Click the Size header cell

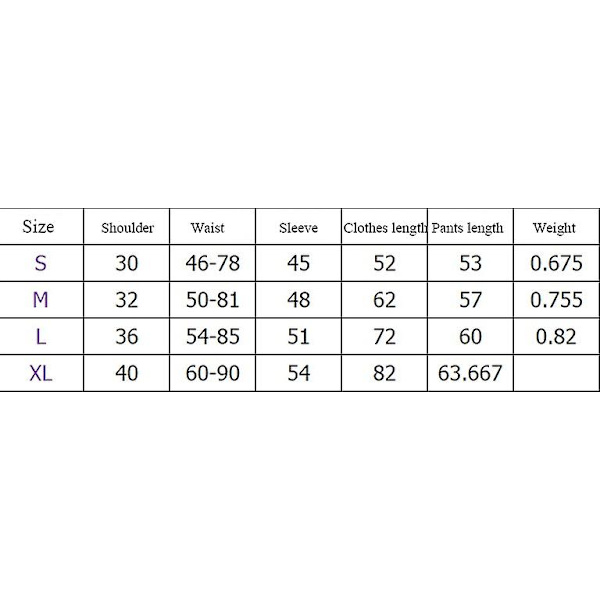(41, 227)
